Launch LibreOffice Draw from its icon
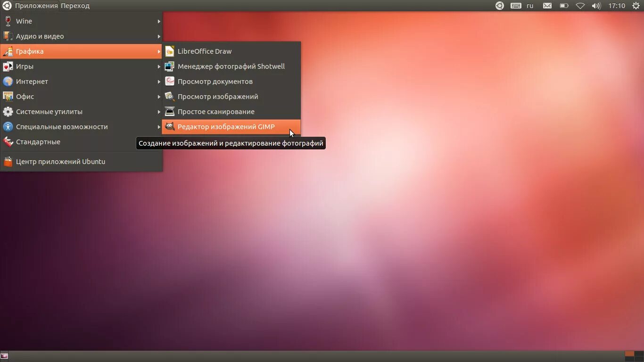The image size is (644, 362). 170,51
